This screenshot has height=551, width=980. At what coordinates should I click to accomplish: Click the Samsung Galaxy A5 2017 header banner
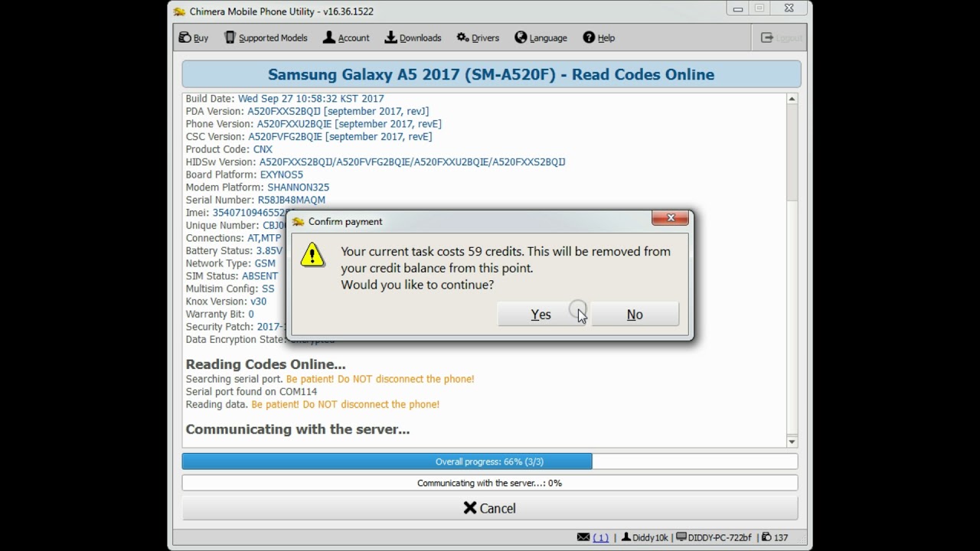pyautogui.click(x=491, y=74)
